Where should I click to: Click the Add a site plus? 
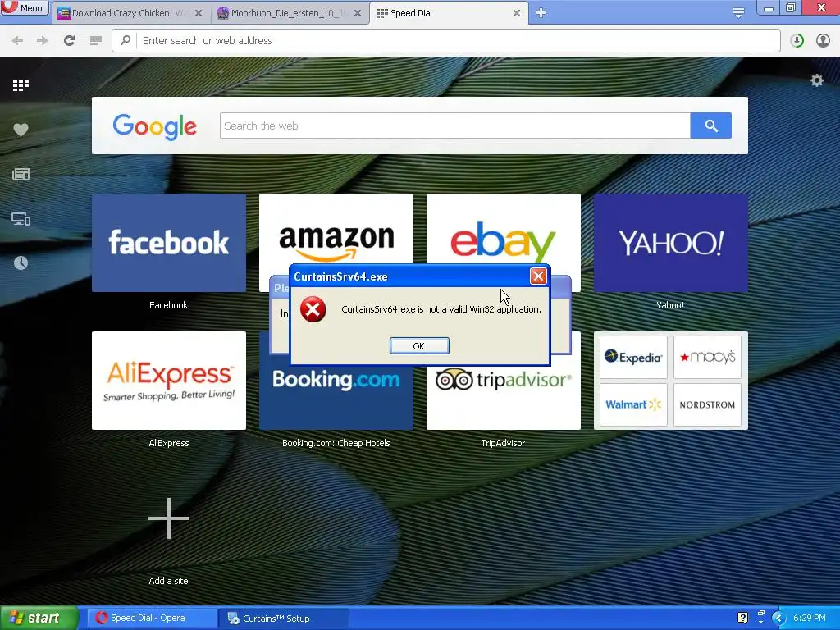coord(169,518)
